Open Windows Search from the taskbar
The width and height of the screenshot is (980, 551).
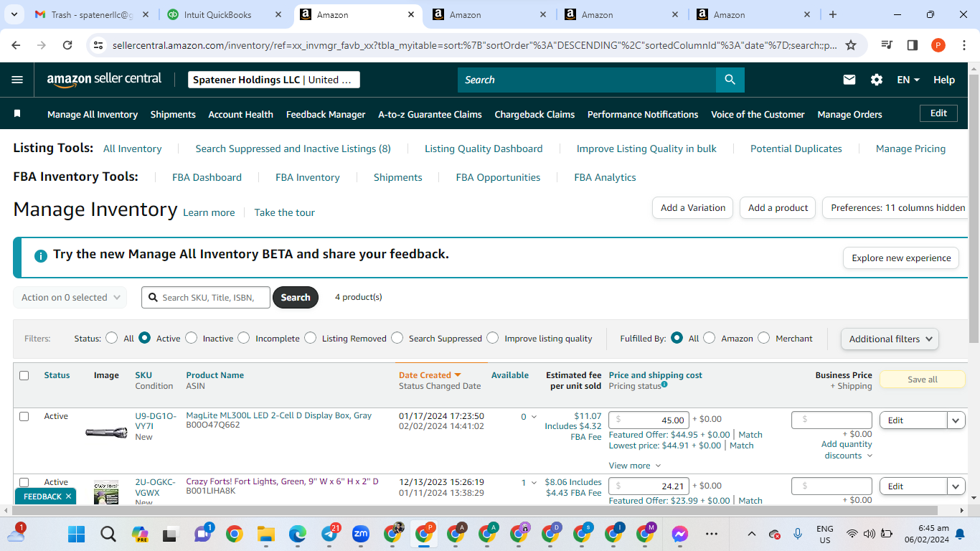pos(108,534)
